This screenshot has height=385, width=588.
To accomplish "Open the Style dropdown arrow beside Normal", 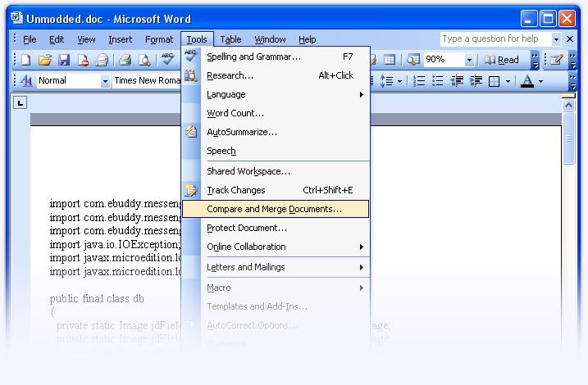I will pyautogui.click(x=105, y=81).
